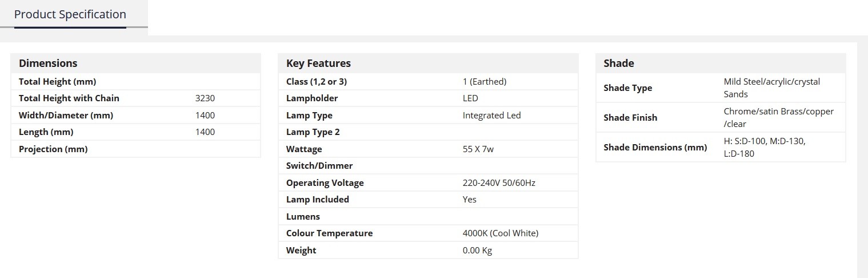The image size is (868, 278).
Task: Click the Total Height with Chain value 3230
Action: tap(205, 98)
